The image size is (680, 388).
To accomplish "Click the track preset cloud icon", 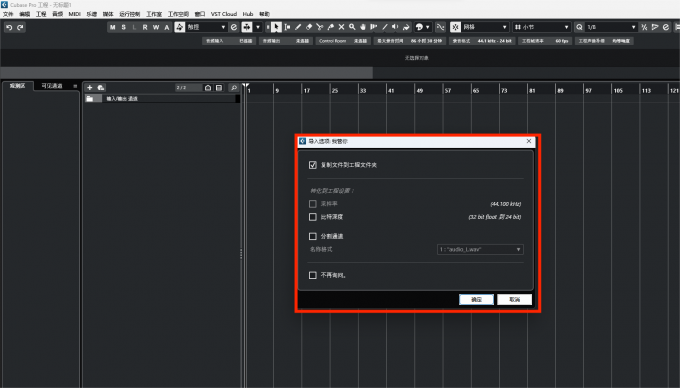I will pos(101,88).
